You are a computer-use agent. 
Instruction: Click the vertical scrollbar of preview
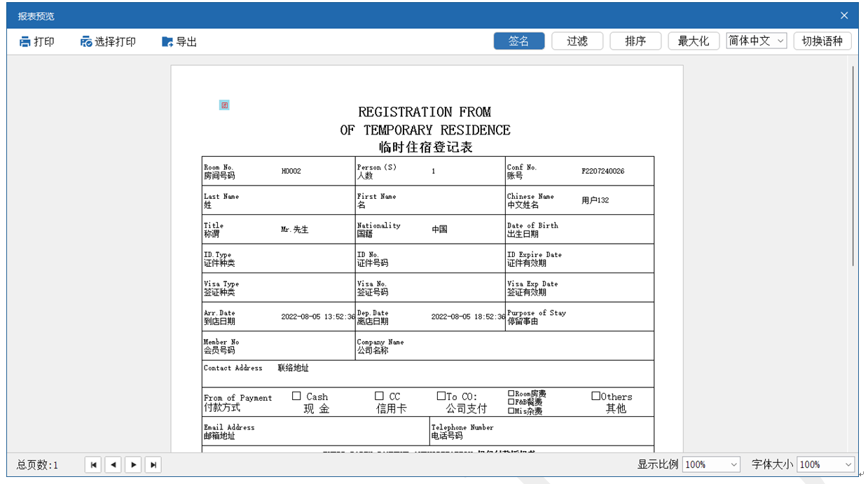pyautogui.click(x=853, y=166)
